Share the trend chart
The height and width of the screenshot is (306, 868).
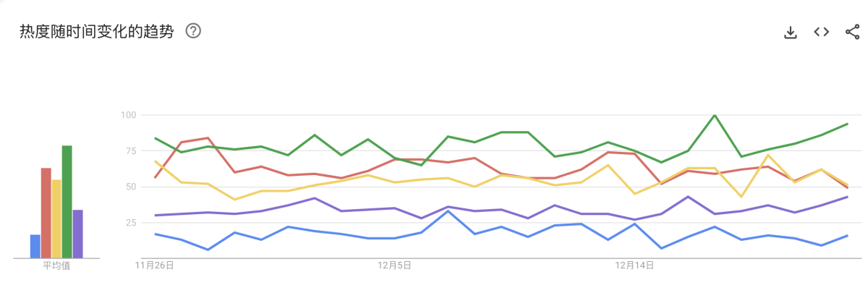click(x=852, y=32)
